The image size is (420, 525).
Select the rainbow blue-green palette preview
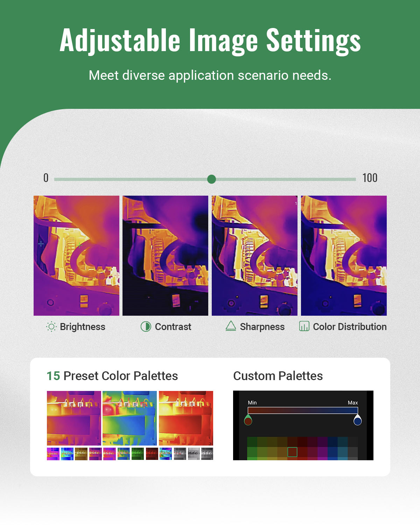(x=130, y=418)
